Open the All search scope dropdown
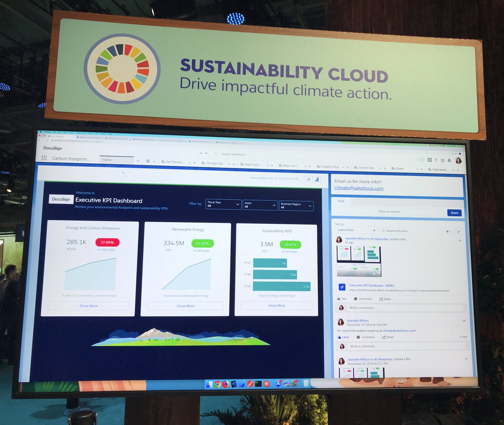The image size is (504, 425). (203, 153)
